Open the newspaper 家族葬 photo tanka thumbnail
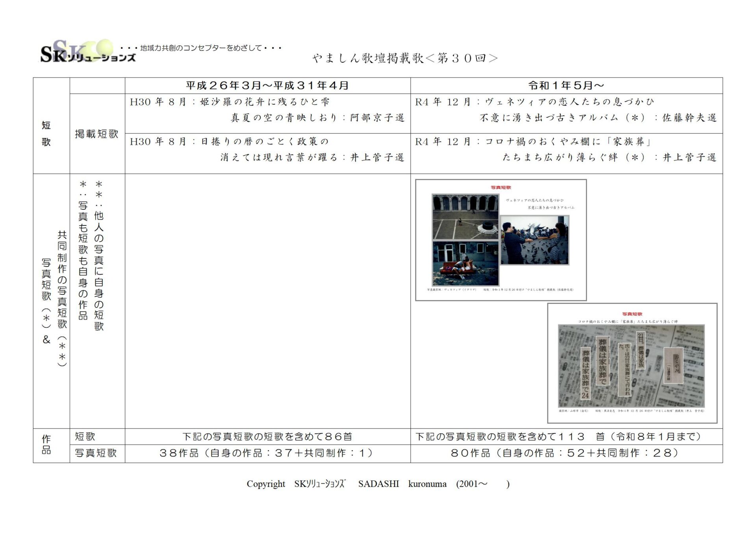756x534 pixels. click(632, 363)
